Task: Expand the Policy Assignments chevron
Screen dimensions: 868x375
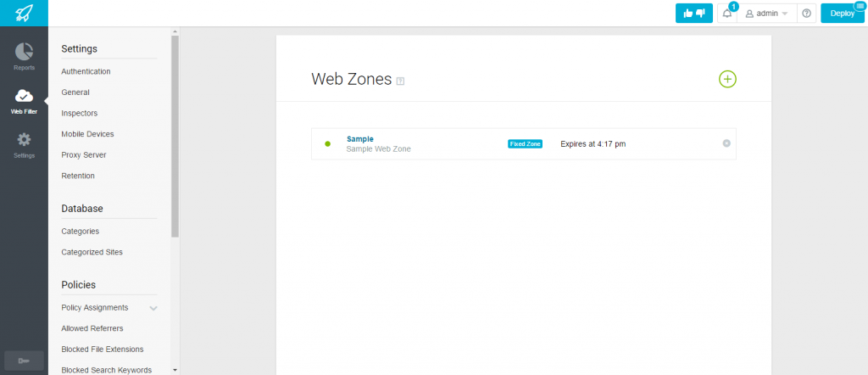Action: click(x=153, y=308)
